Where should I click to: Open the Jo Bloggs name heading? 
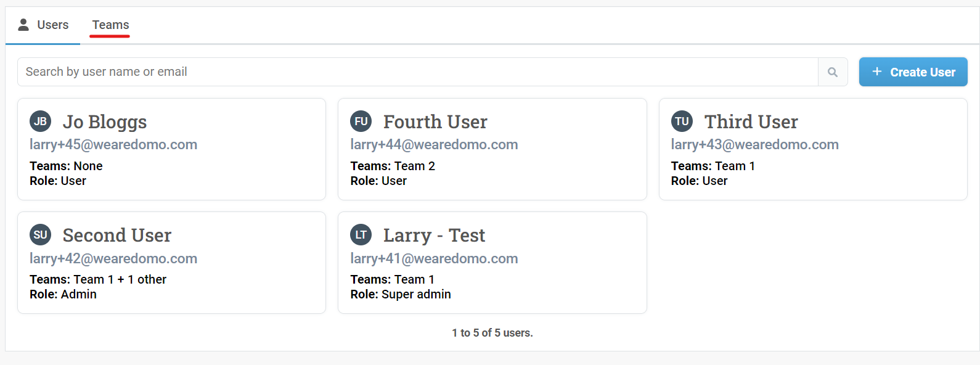point(105,122)
